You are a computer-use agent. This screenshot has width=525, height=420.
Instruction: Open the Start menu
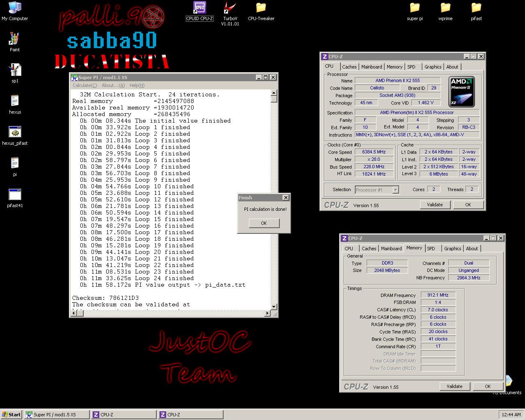[11, 414]
